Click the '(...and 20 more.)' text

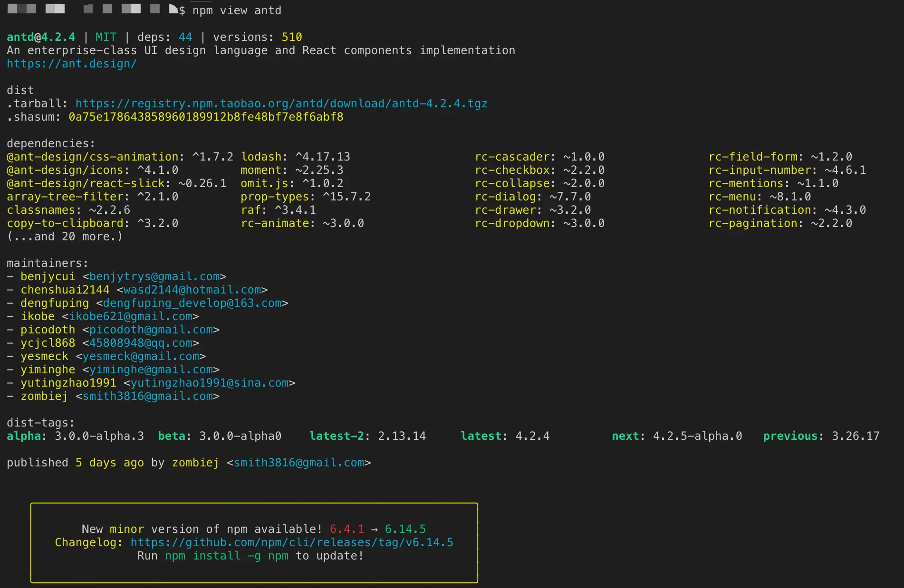(65, 237)
